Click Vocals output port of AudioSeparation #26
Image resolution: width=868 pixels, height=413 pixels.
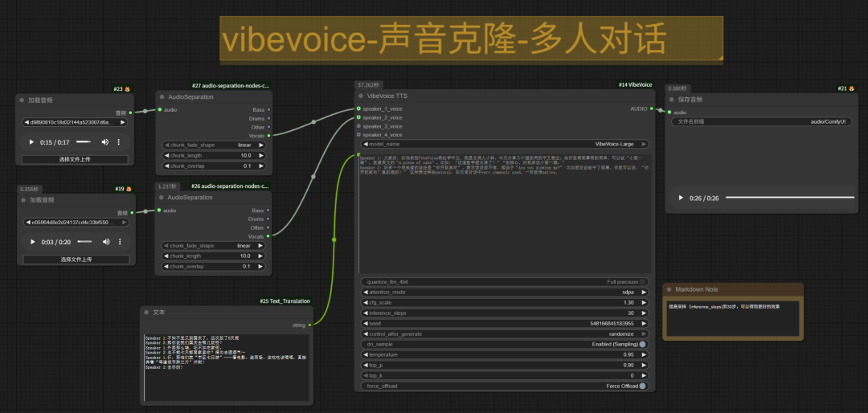tap(269, 236)
